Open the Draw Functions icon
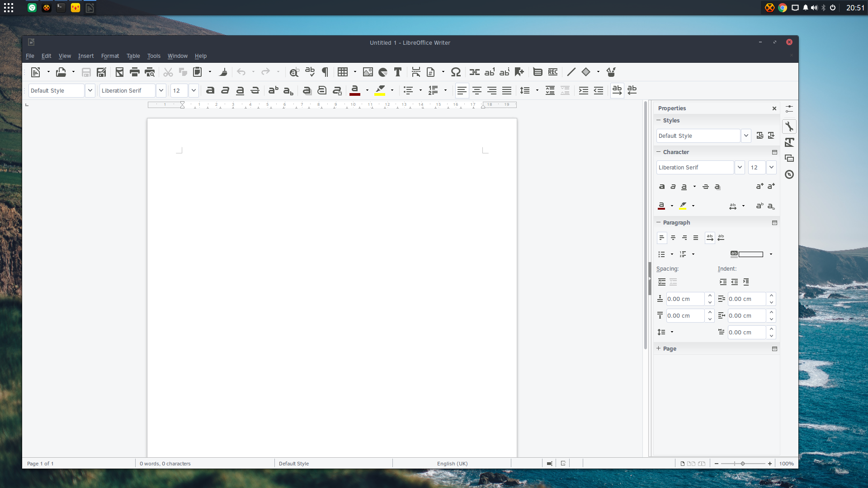This screenshot has height=488, width=868. 611,72
